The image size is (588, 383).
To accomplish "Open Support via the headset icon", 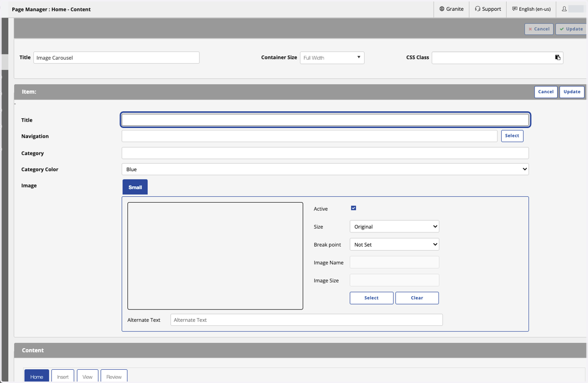I will [477, 9].
